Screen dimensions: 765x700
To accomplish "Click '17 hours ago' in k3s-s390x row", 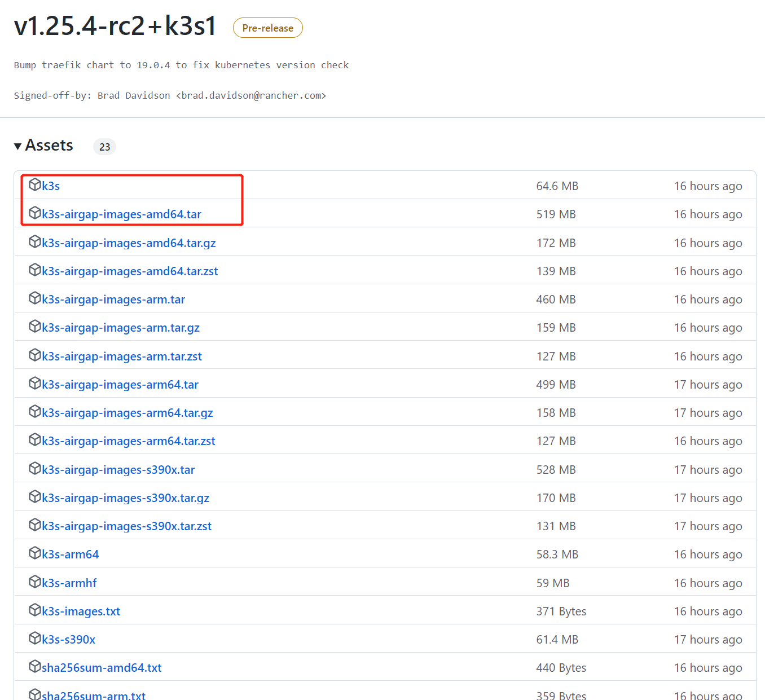I will pyautogui.click(x=708, y=640).
